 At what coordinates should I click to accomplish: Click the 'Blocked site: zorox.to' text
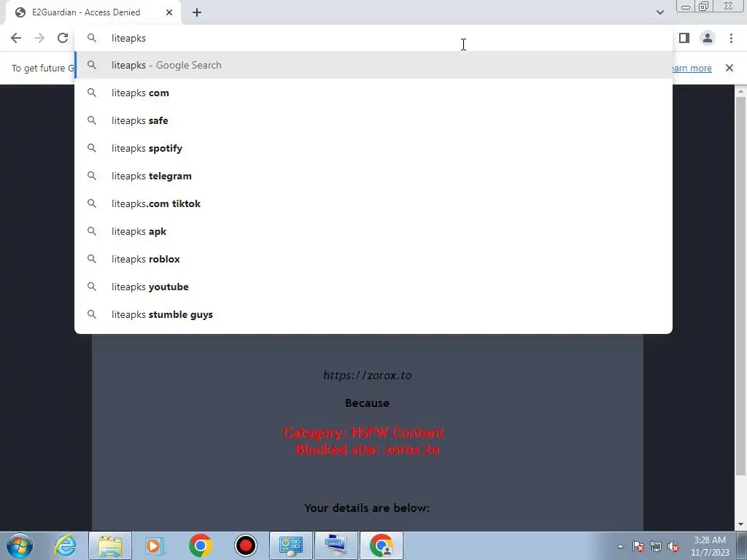[368, 449]
